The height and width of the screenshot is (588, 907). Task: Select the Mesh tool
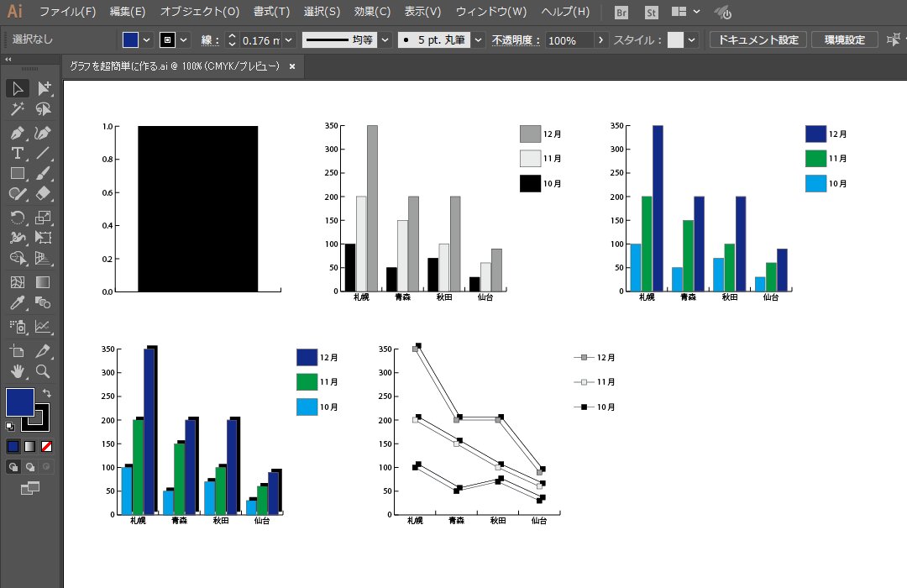pos(18,282)
